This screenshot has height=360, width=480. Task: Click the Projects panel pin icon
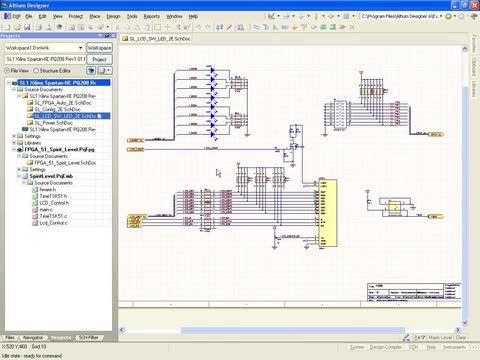click(107, 36)
